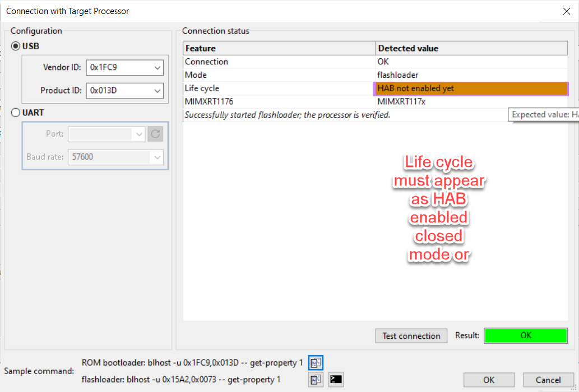
Task: Open the Vendor ID dropdown
Action: 159,67
